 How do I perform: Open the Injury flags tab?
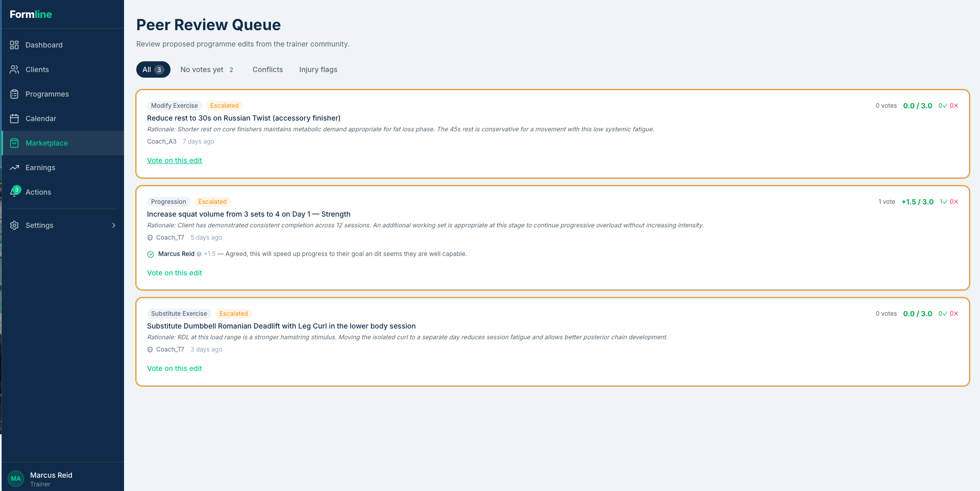click(318, 69)
